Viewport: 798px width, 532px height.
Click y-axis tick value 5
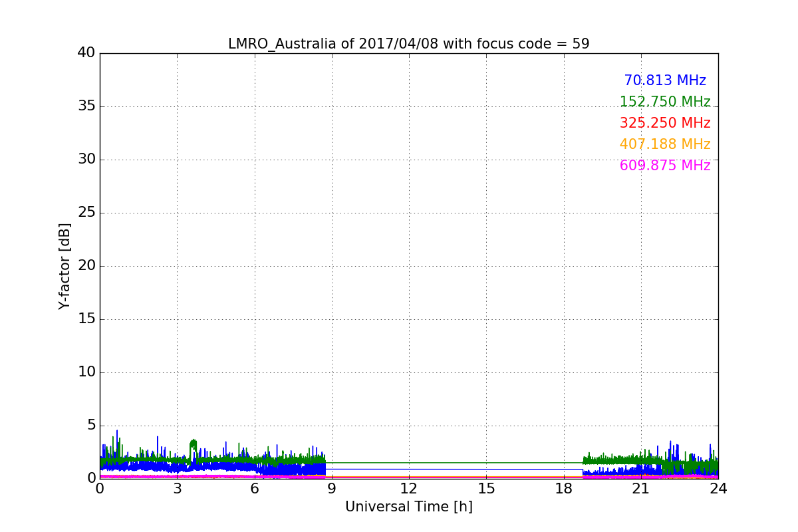(91, 426)
